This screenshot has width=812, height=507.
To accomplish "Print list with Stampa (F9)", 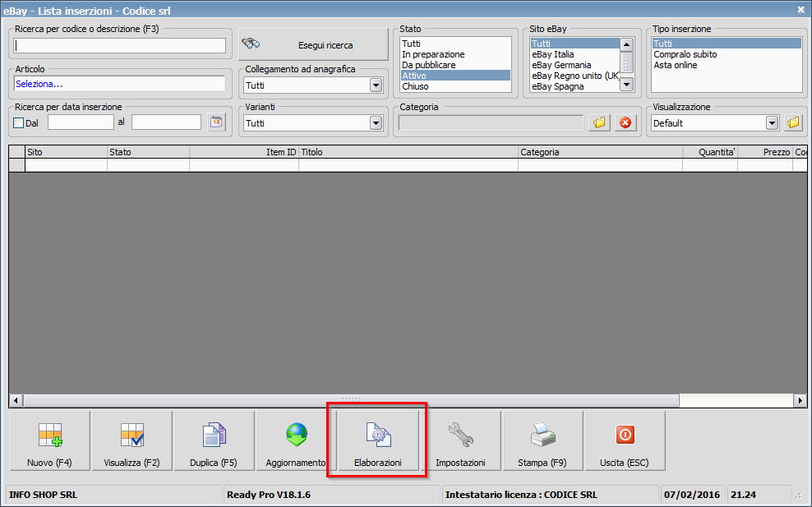I will click(x=542, y=440).
